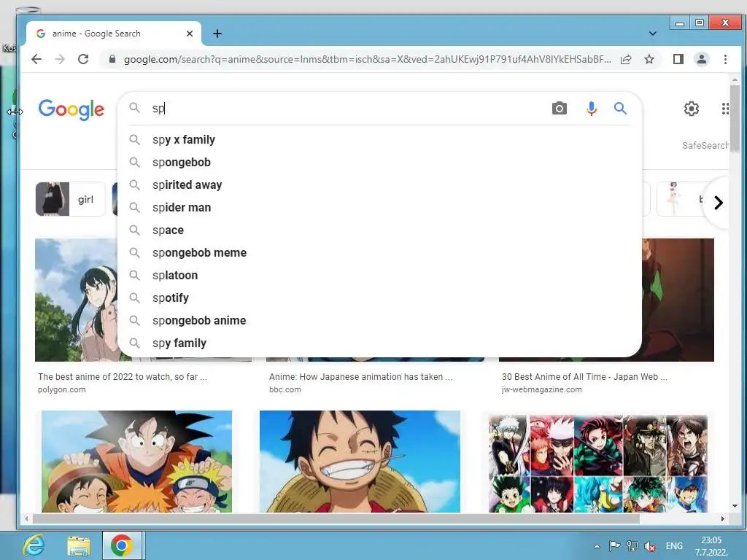
Task: Submit search with blue magnifier
Action: 620,109
